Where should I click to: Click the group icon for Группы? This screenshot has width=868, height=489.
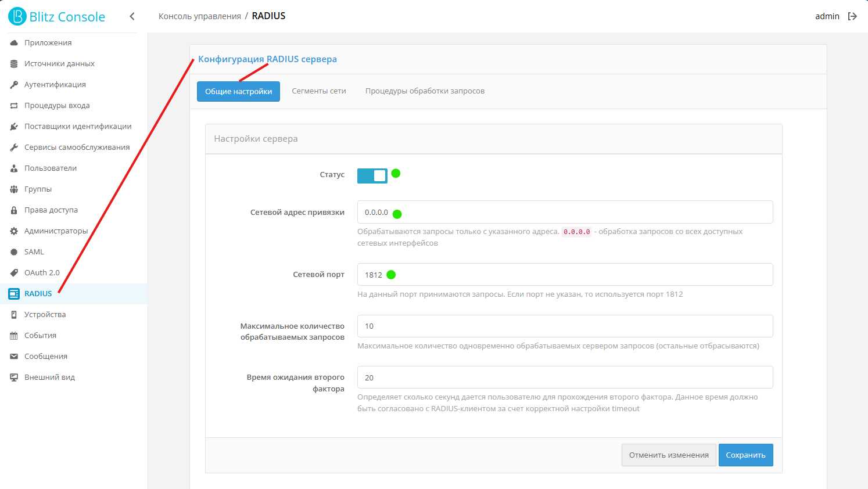(x=14, y=189)
